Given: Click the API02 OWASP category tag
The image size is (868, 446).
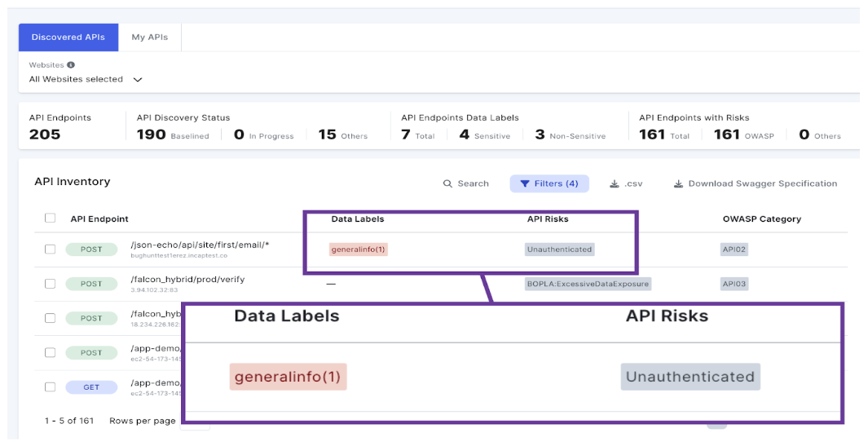Looking at the screenshot, I should point(734,249).
